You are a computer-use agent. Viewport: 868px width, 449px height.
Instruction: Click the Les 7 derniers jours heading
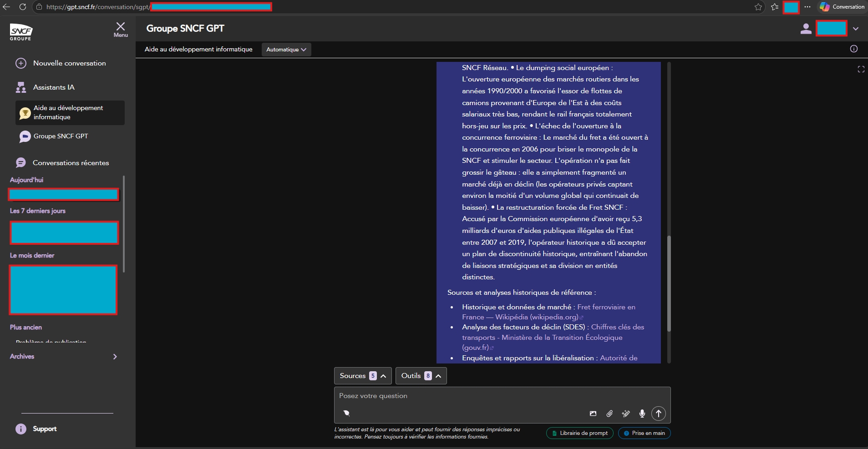(38, 211)
